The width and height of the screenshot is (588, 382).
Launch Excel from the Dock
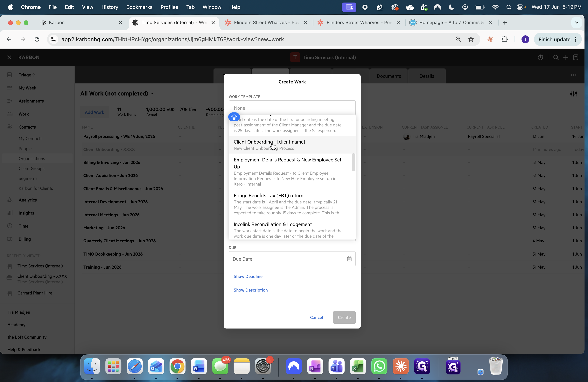[358, 366]
